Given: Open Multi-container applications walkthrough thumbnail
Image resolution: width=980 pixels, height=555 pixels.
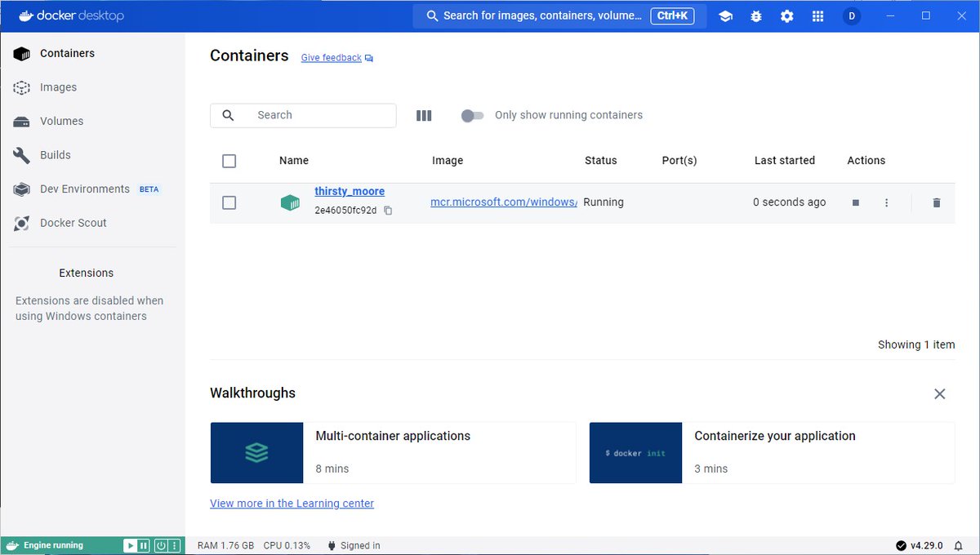Looking at the screenshot, I should point(257,452).
